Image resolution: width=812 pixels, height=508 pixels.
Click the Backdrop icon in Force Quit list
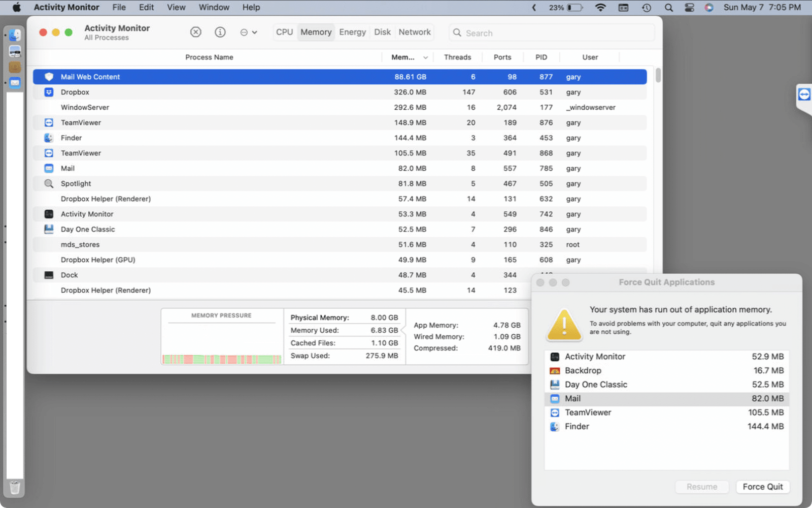coord(555,371)
